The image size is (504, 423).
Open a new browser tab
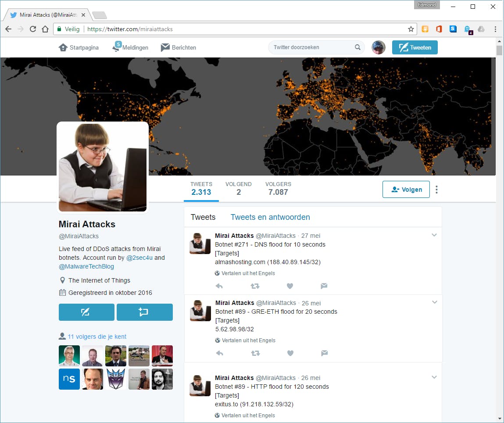pyautogui.click(x=99, y=15)
